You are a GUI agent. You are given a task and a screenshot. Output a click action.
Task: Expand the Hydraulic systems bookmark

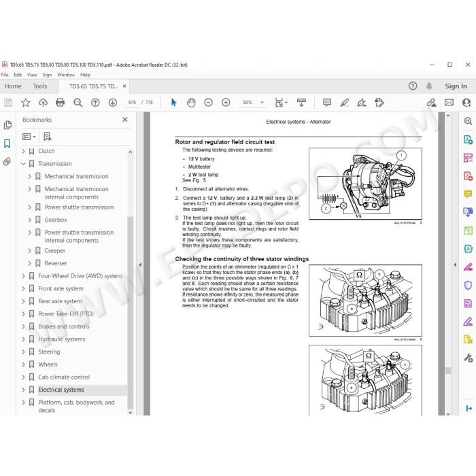click(23, 339)
